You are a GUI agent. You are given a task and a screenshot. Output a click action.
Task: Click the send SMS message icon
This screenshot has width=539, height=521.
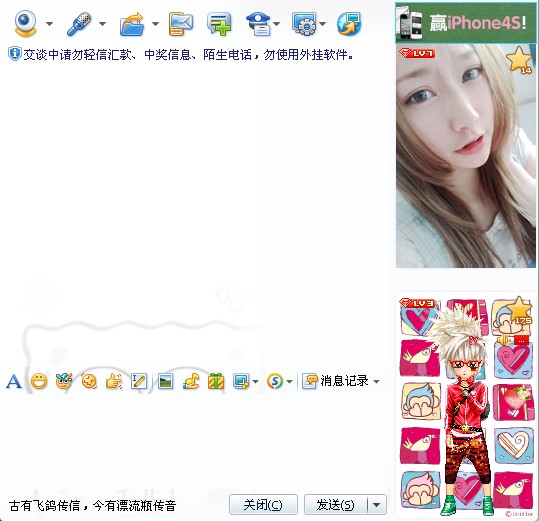[181, 24]
